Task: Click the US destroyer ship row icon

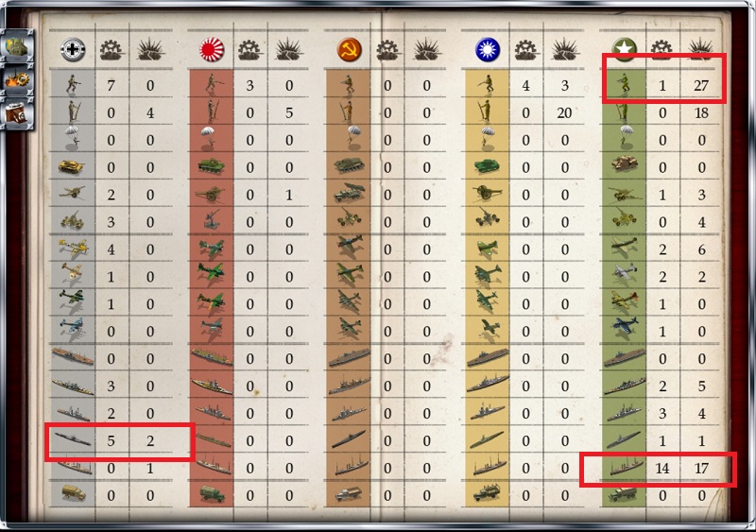Action: pos(626,468)
